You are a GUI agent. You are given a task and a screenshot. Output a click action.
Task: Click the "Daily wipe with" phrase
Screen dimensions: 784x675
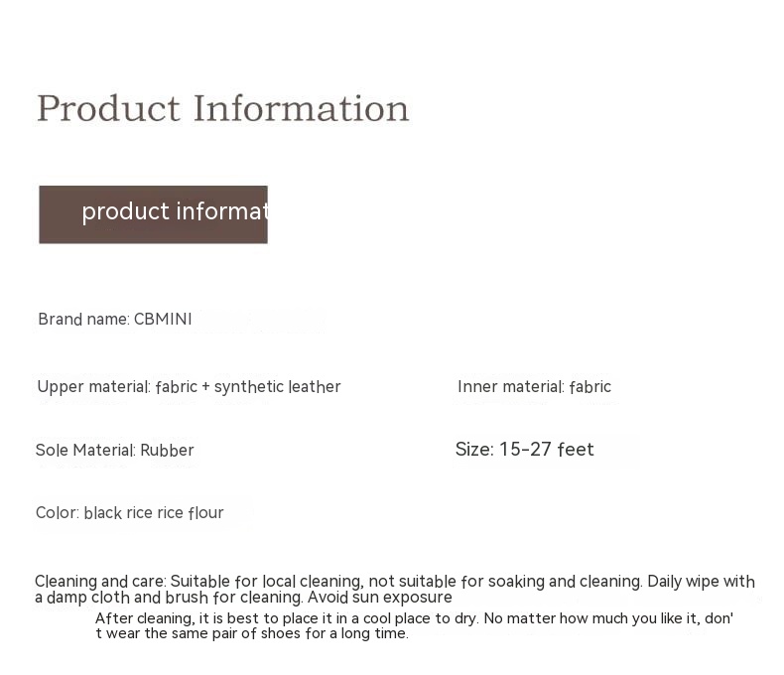tap(701, 582)
